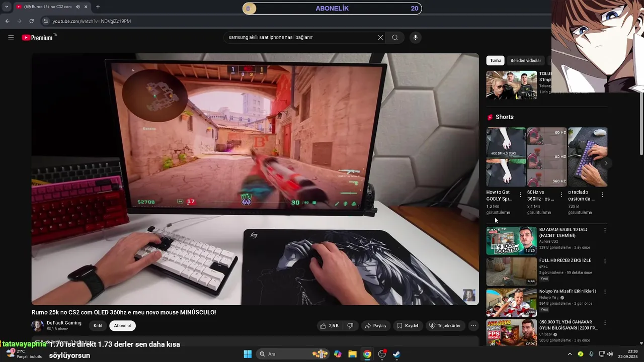Open the DeFault Gaming channel name link
The height and width of the screenshot is (362, 644).
coord(64,323)
